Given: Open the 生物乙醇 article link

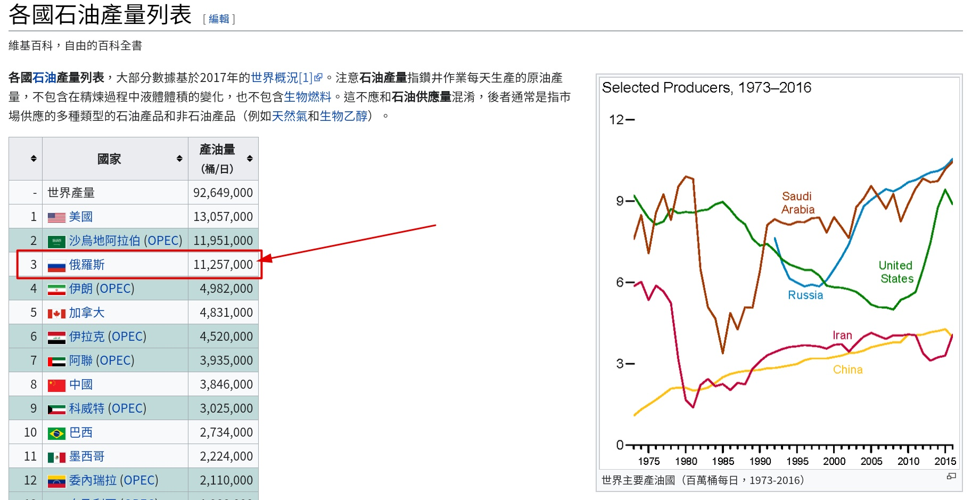Looking at the screenshot, I should point(343,116).
